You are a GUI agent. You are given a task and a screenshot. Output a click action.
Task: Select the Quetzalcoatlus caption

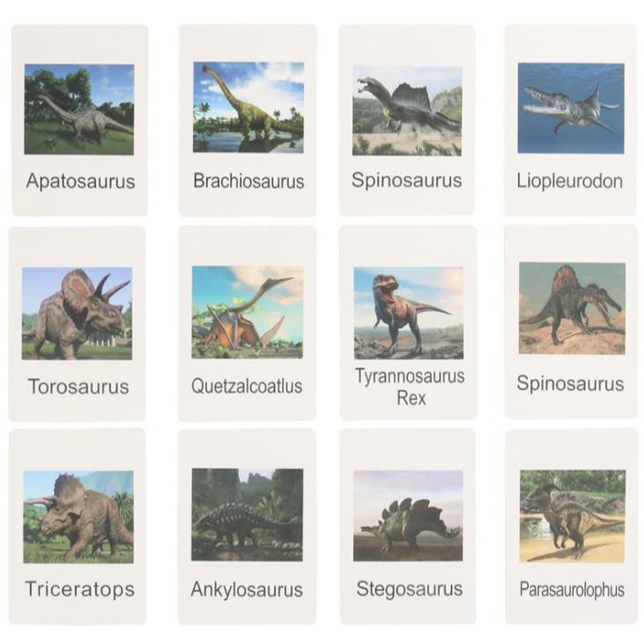coord(247,386)
